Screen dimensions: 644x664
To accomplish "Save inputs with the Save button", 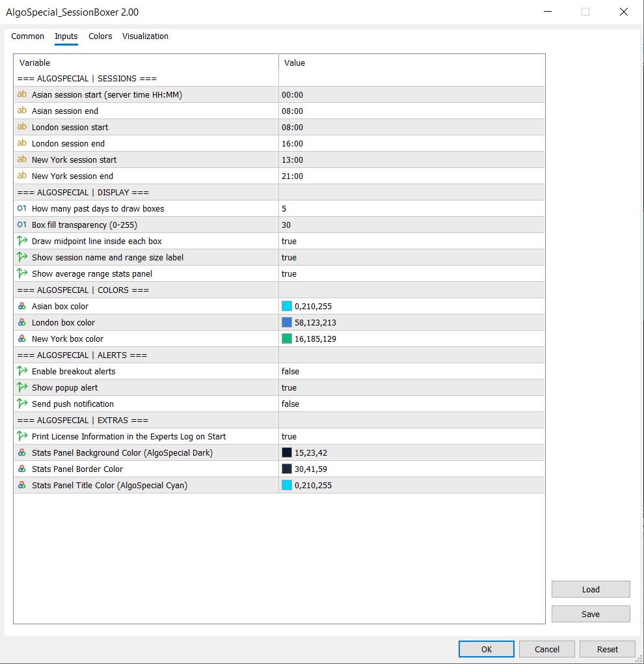I will [591, 614].
